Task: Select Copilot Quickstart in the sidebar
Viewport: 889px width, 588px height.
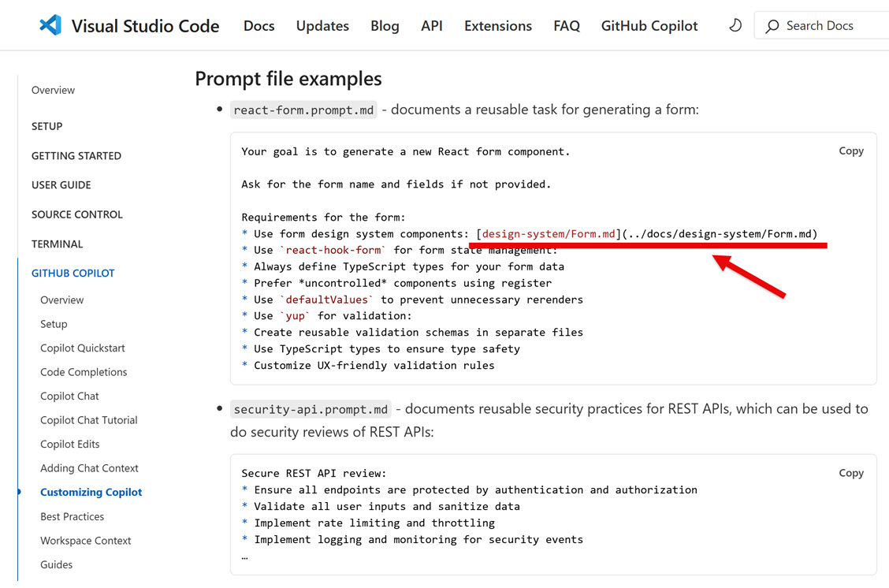Action: (83, 348)
